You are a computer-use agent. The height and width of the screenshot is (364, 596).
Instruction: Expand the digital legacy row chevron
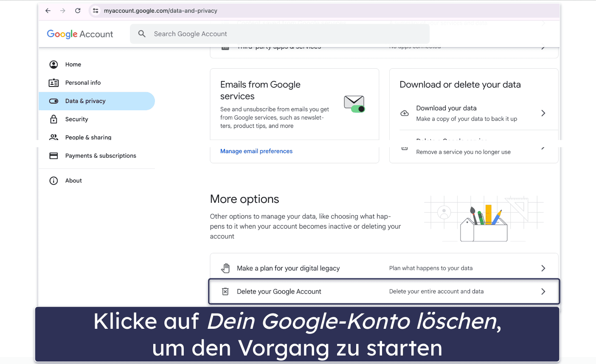pyautogui.click(x=543, y=268)
